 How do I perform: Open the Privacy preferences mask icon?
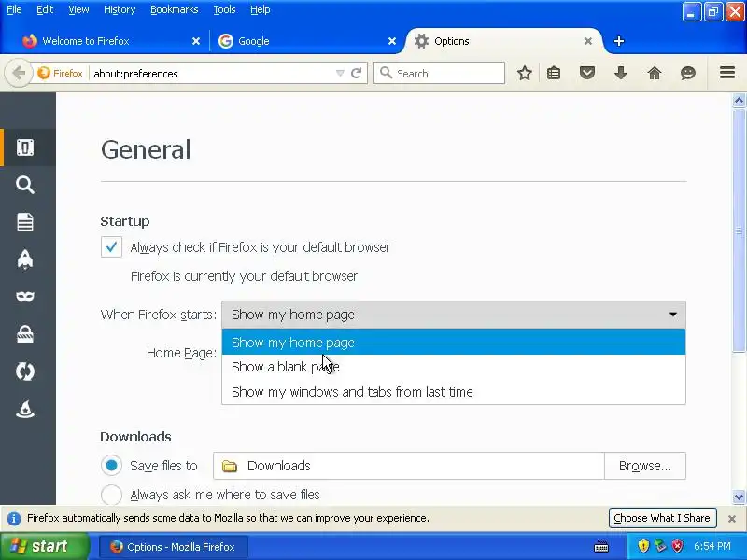click(25, 297)
